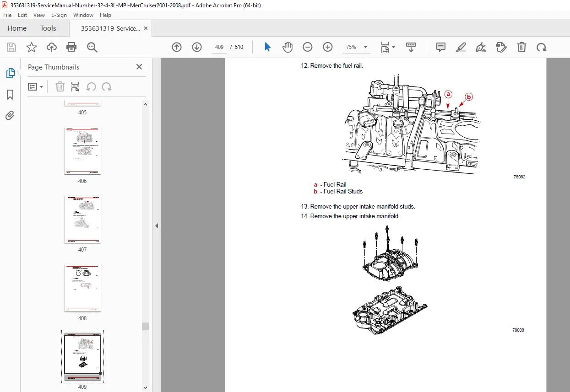This screenshot has width=570, height=392.
Task: Delete selected thumbnail page trash icon
Action: 60,86
